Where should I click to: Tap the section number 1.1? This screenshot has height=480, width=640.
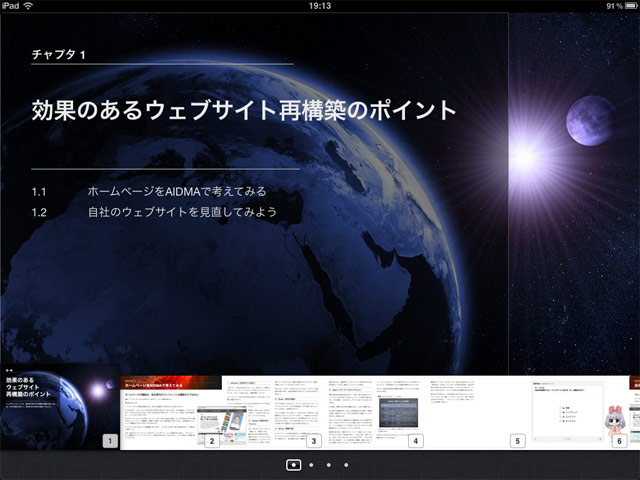(39, 191)
